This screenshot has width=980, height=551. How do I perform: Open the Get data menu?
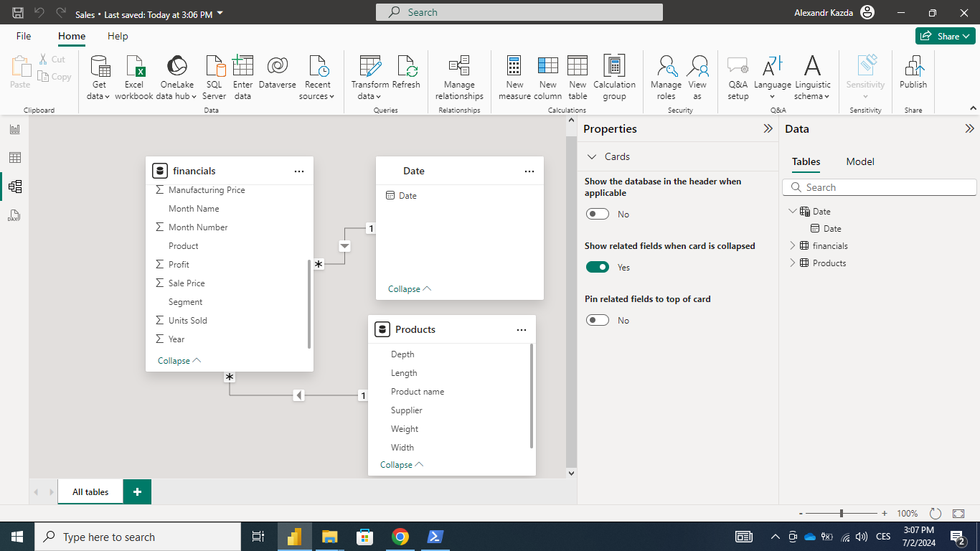(x=99, y=77)
